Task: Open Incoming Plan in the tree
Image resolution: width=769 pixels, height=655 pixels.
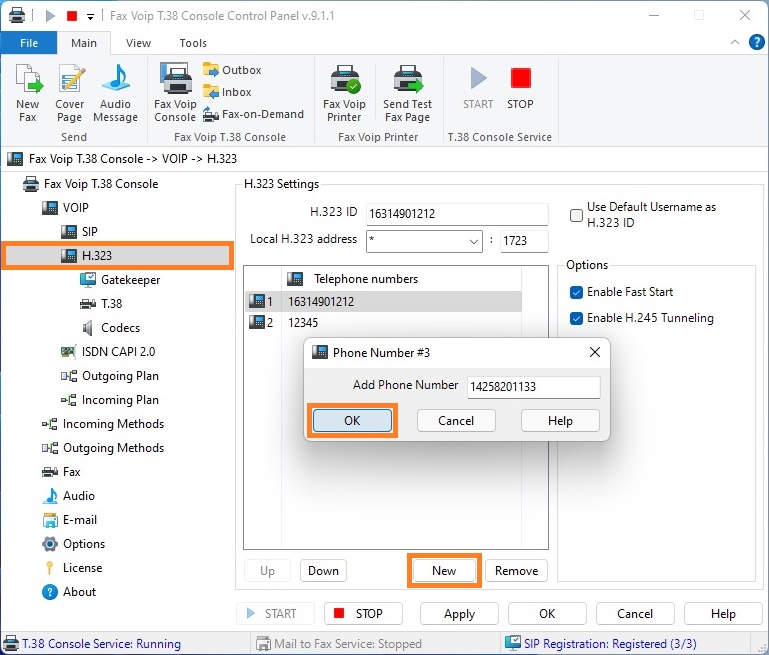Action: 110,400
